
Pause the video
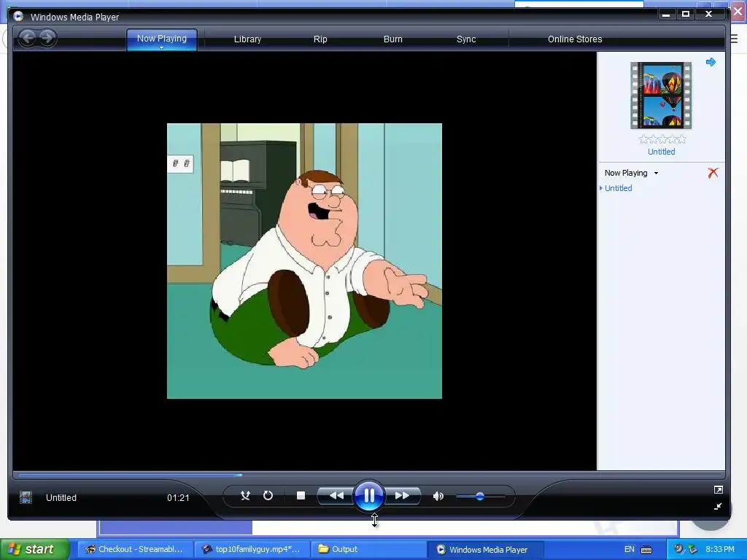(369, 496)
